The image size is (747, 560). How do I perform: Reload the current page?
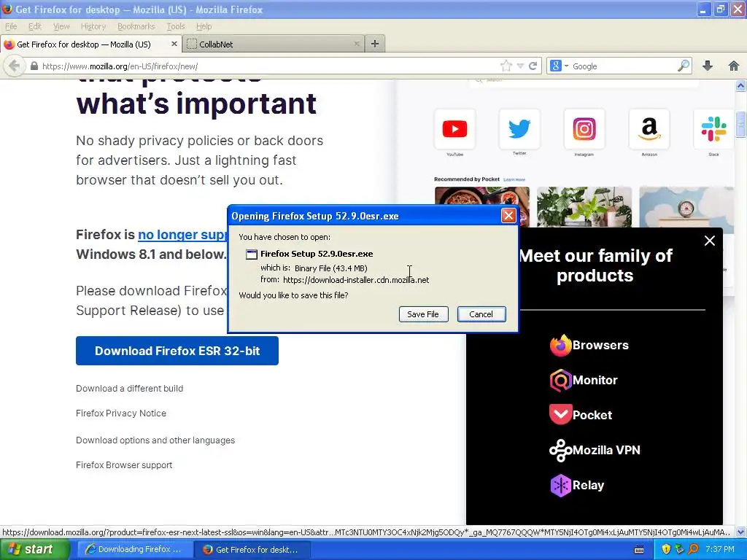(533, 66)
